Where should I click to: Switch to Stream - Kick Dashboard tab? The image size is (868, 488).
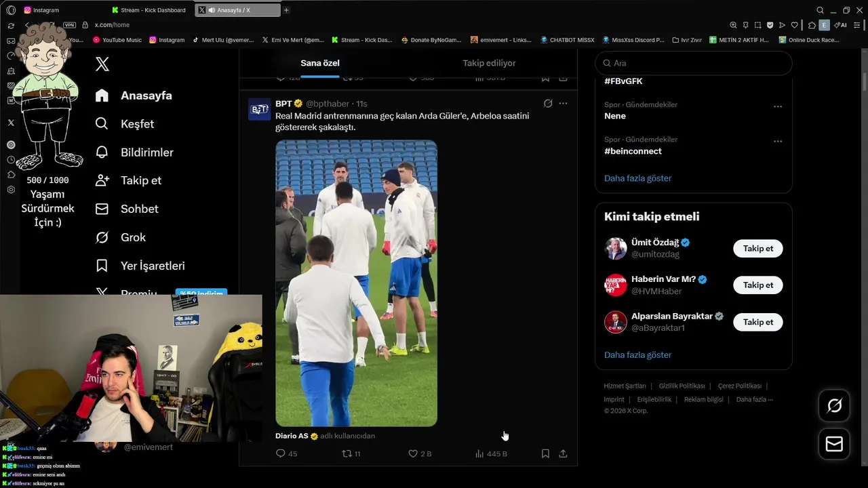(x=150, y=10)
